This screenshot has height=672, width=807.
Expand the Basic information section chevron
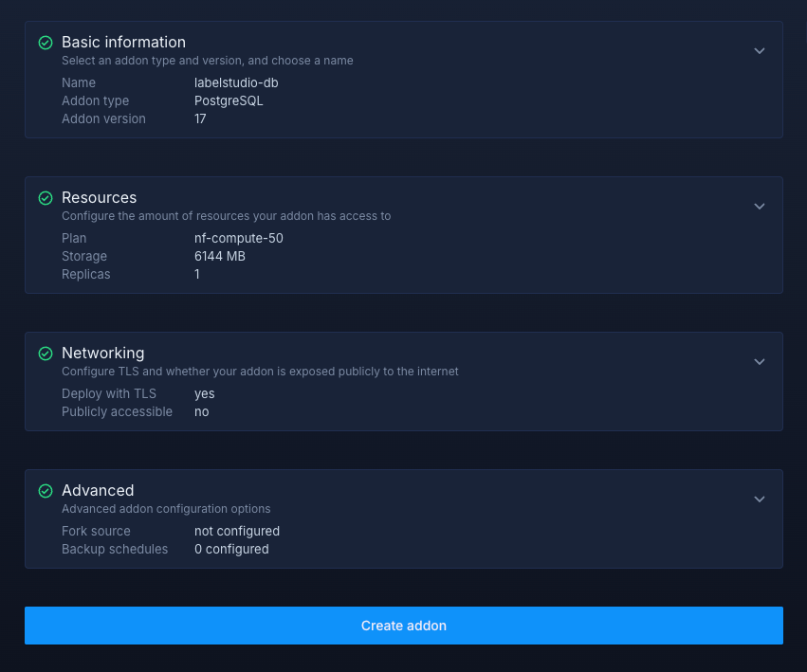(759, 51)
